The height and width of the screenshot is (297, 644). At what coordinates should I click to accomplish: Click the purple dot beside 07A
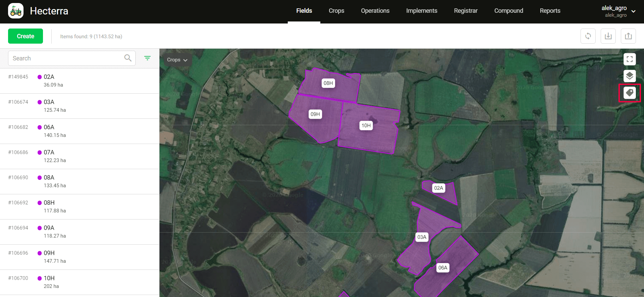(40, 153)
